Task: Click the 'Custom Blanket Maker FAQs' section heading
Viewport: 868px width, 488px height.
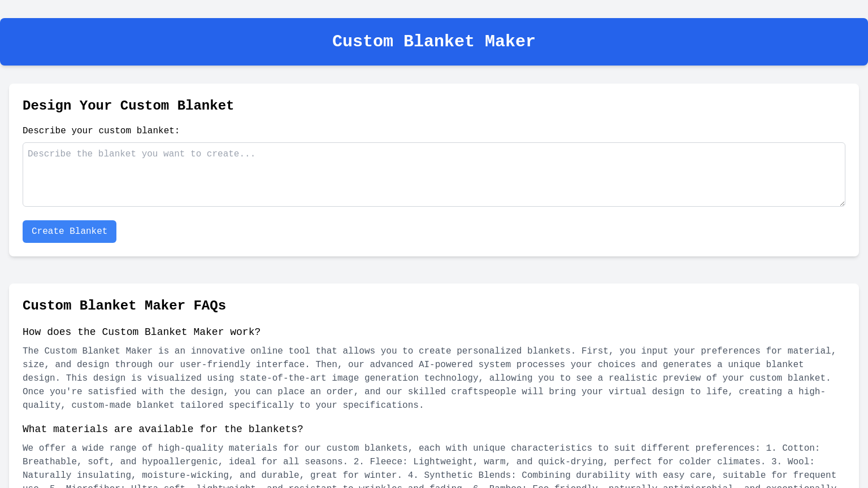Action: click(124, 306)
